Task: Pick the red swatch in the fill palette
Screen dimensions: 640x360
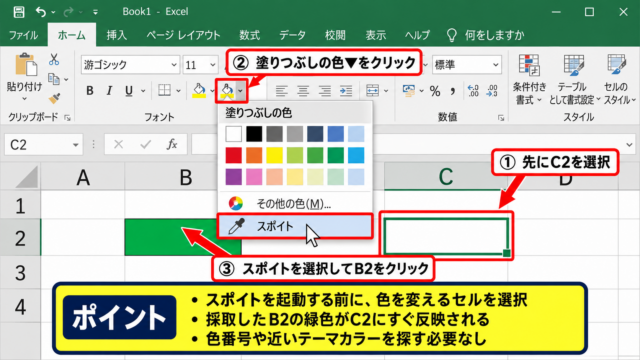Action: (x=233, y=156)
